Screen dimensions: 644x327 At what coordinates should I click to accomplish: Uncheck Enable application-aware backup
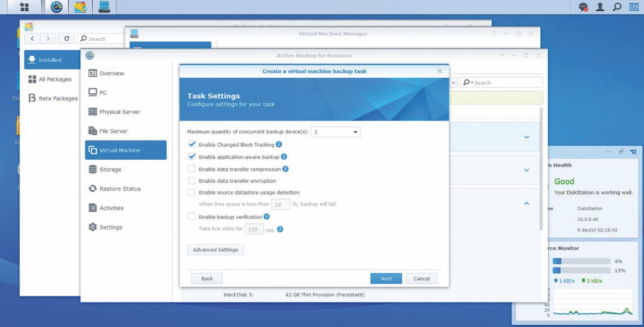coord(192,157)
